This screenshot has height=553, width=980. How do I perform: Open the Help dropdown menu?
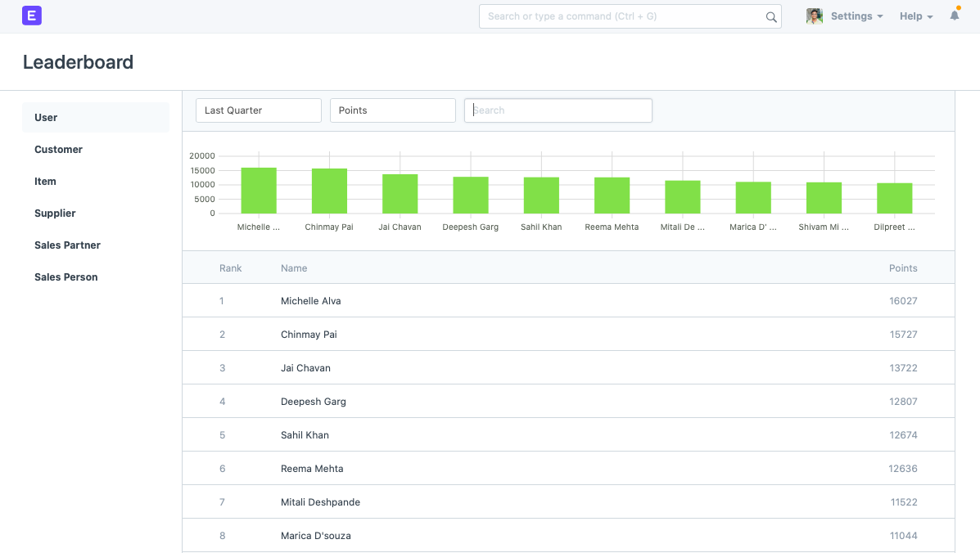click(916, 16)
